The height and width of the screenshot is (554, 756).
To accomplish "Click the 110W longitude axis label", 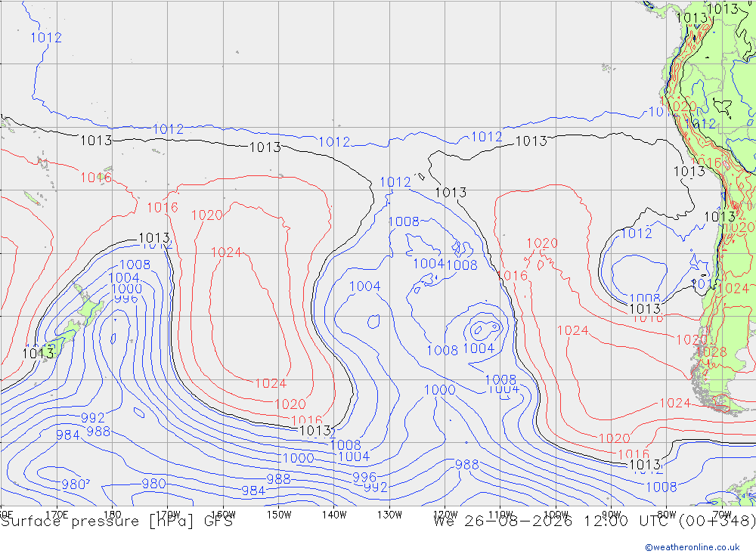I will pos(500,515).
